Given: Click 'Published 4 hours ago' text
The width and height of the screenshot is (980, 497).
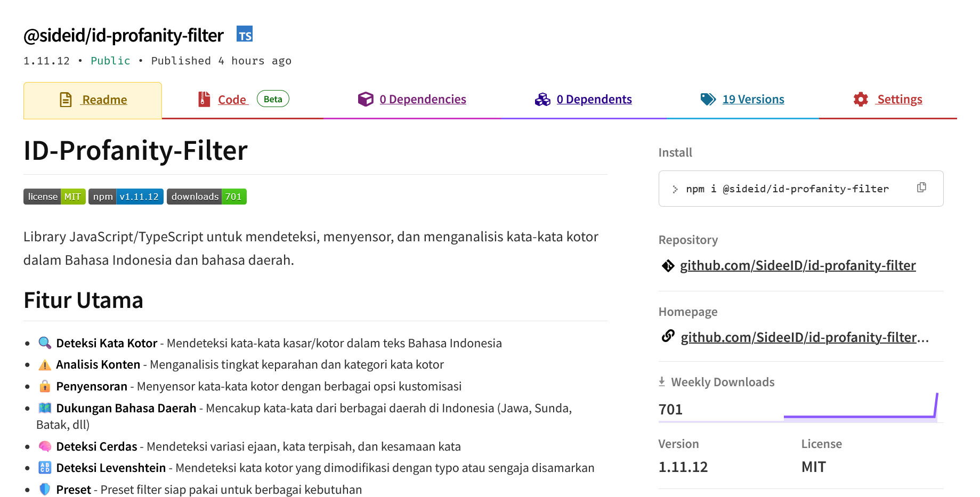Looking at the screenshot, I should tap(221, 61).
